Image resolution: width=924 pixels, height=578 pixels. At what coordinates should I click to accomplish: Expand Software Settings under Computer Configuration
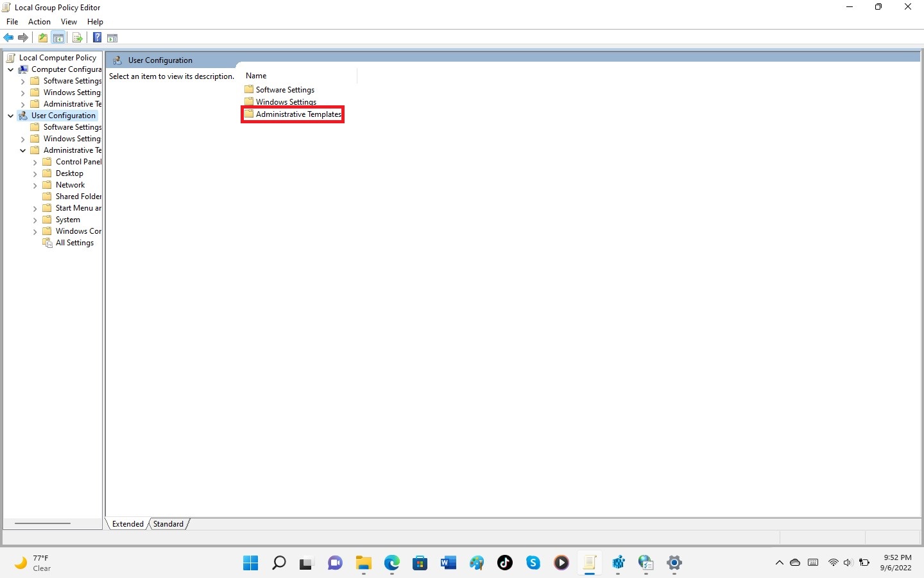tap(22, 81)
